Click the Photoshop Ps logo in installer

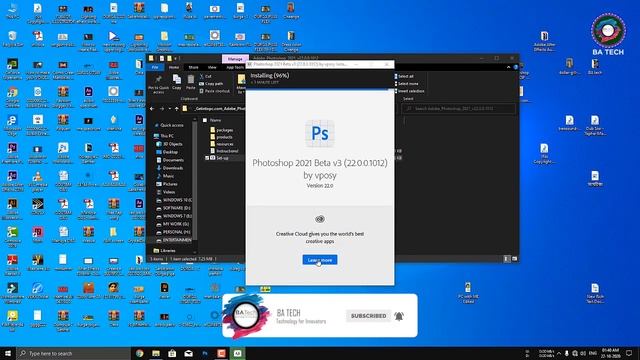320,133
